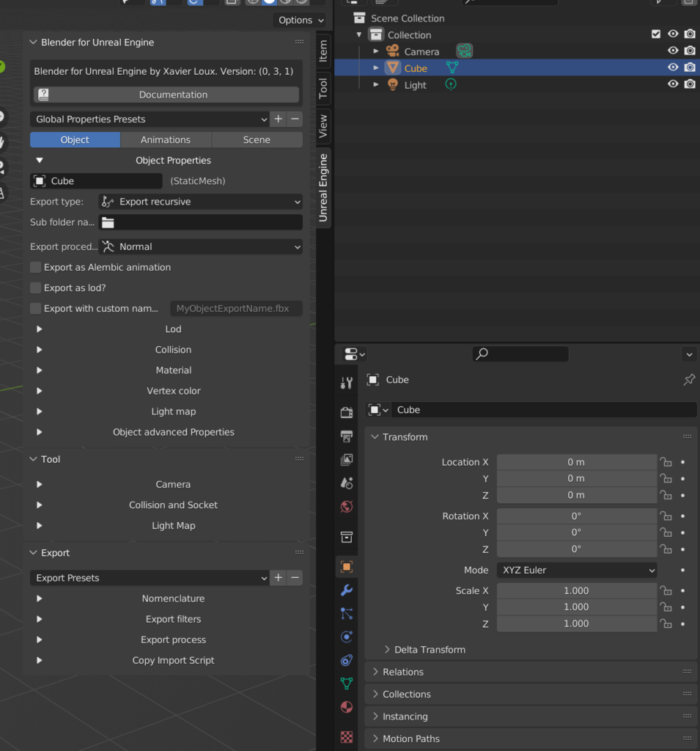
Task: Open the Physics properties tab icon
Action: (347, 637)
